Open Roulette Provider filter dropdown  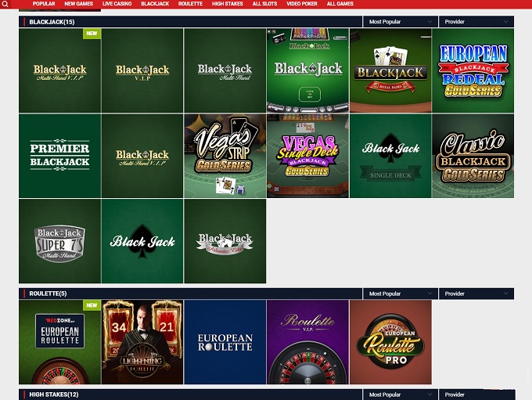(x=476, y=294)
